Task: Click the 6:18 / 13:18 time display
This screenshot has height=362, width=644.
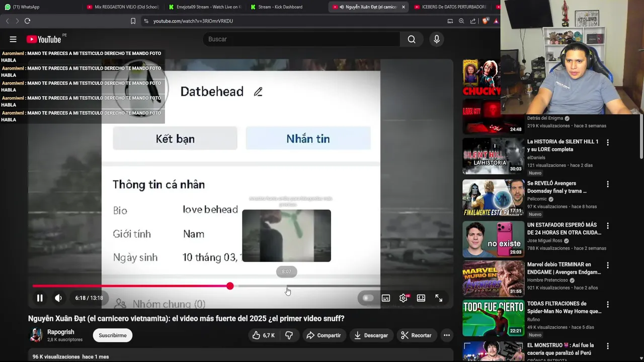Action: (89, 298)
